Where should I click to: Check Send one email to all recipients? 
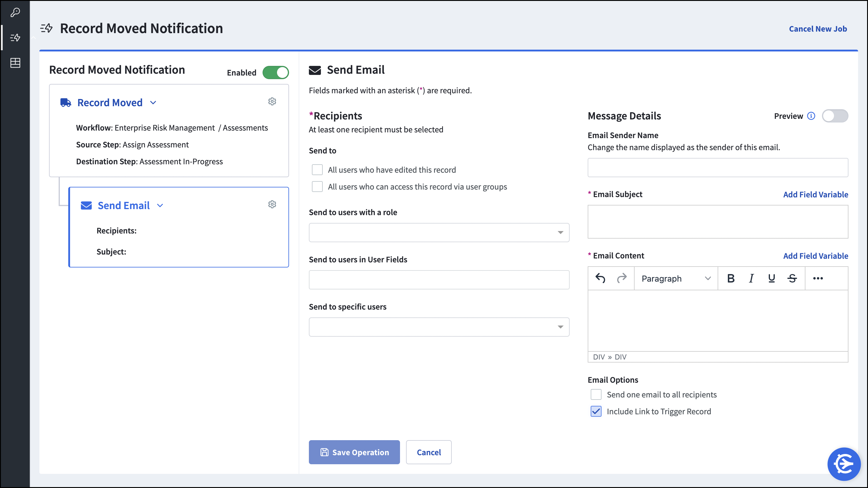[596, 394]
